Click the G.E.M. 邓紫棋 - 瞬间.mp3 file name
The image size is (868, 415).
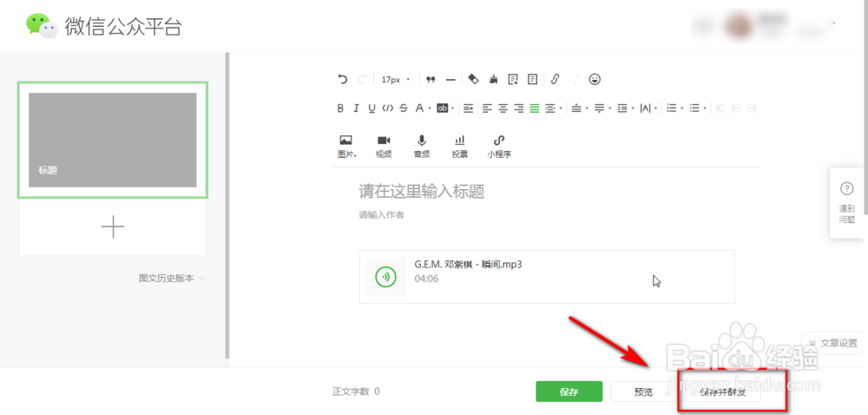click(469, 265)
